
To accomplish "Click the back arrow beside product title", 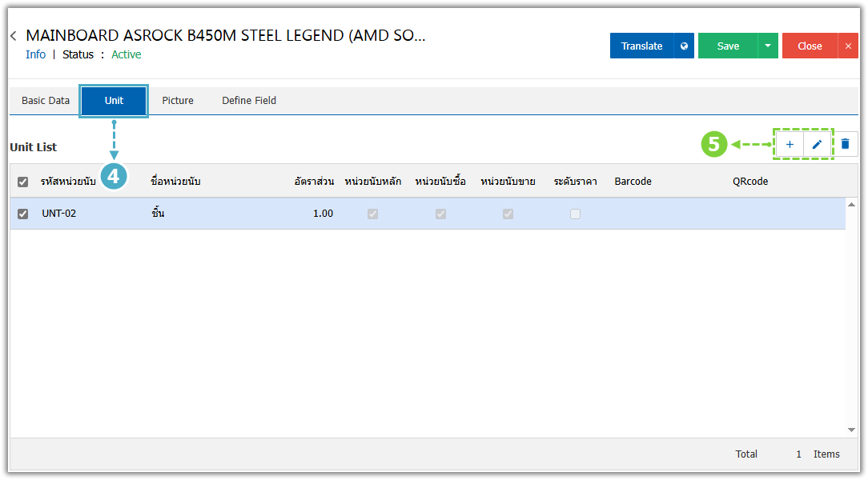I will [x=14, y=36].
